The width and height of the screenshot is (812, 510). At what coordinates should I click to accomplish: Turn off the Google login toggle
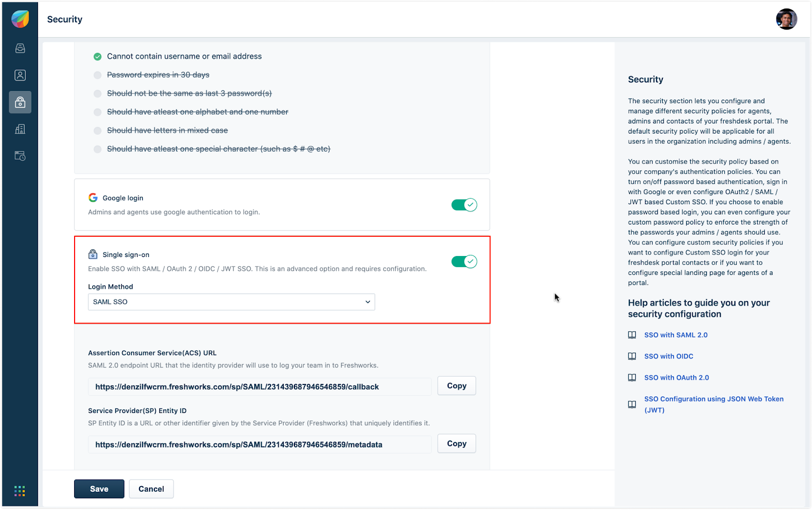tap(464, 205)
